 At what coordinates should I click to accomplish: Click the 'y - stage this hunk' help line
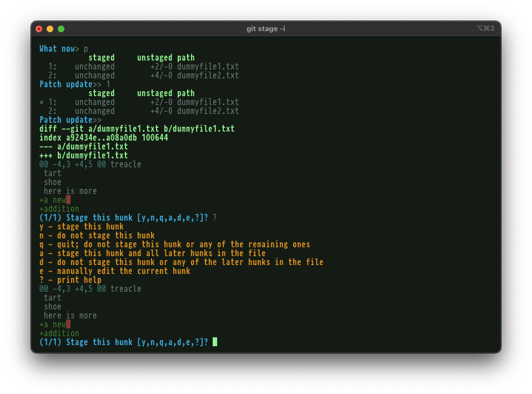coord(82,227)
